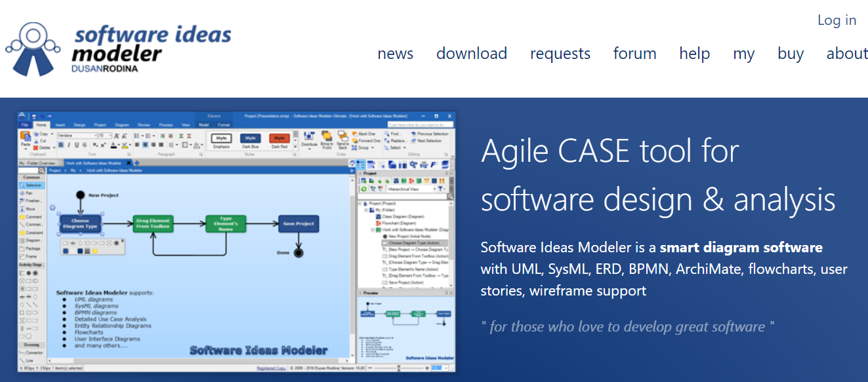Open the requests navigation link

[560, 54]
